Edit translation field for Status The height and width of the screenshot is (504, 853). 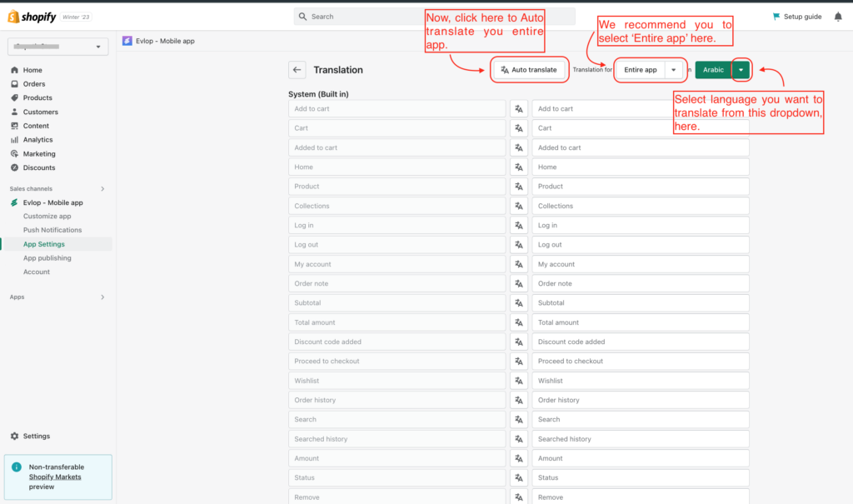[641, 478]
